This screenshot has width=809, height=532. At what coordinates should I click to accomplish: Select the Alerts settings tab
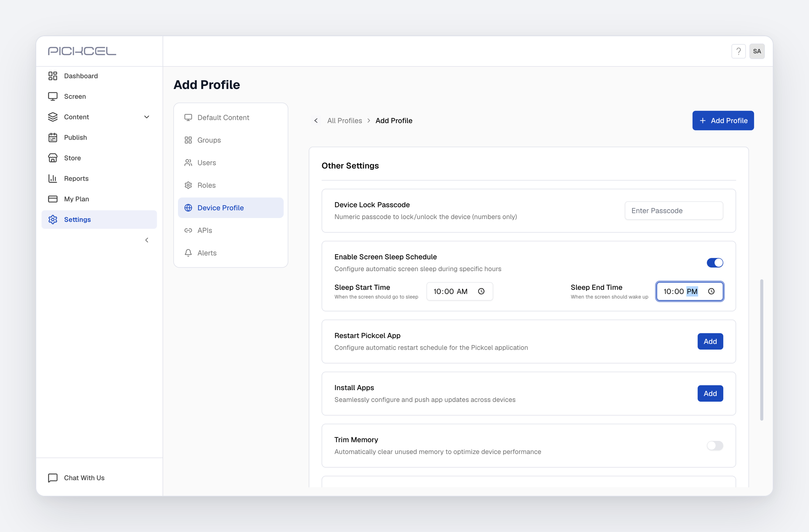[x=231, y=253]
